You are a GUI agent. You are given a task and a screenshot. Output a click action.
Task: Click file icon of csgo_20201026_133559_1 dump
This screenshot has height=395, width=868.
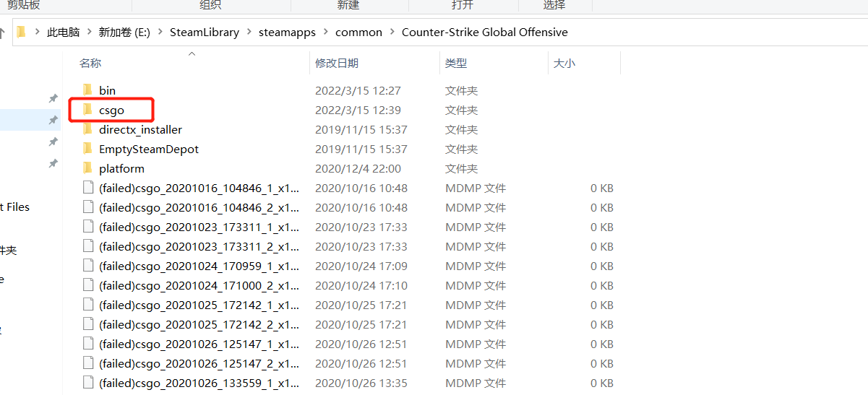(x=88, y=383)
